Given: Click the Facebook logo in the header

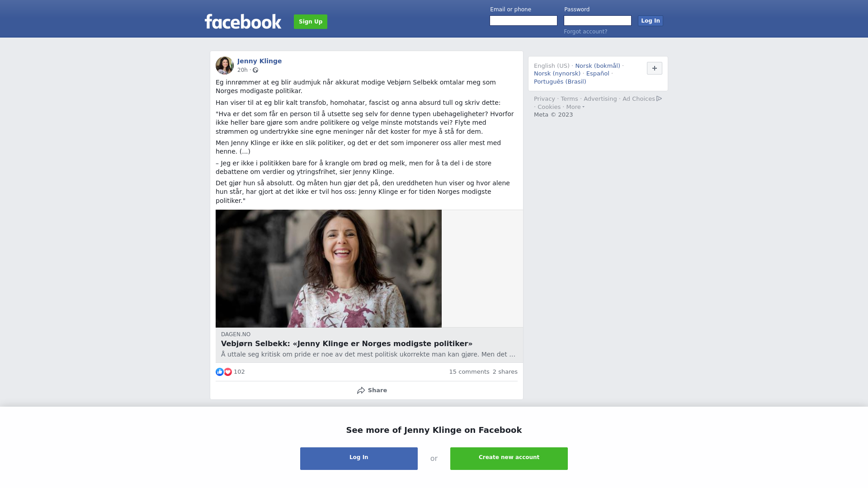Looking at the screenshot, I should pos(243,21).
